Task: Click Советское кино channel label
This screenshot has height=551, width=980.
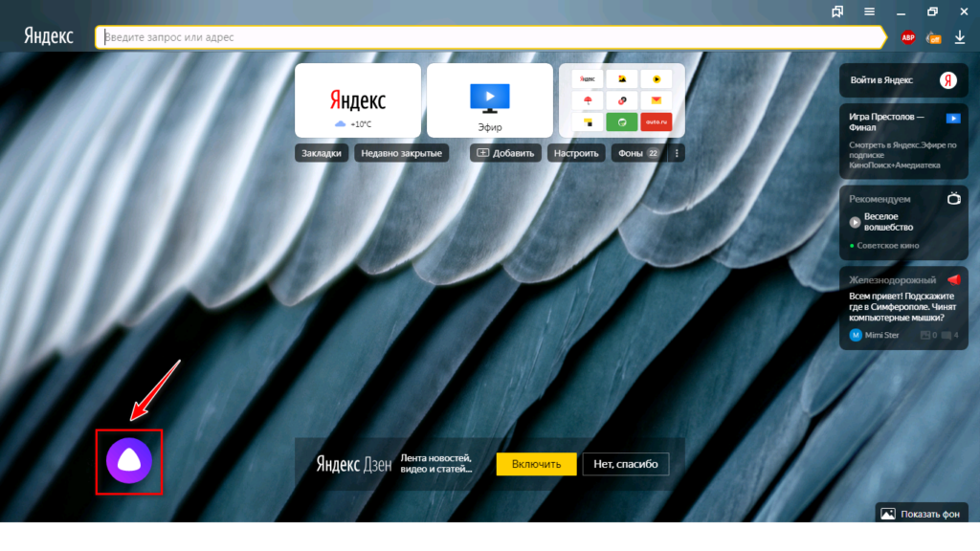Action: [887, 246]
